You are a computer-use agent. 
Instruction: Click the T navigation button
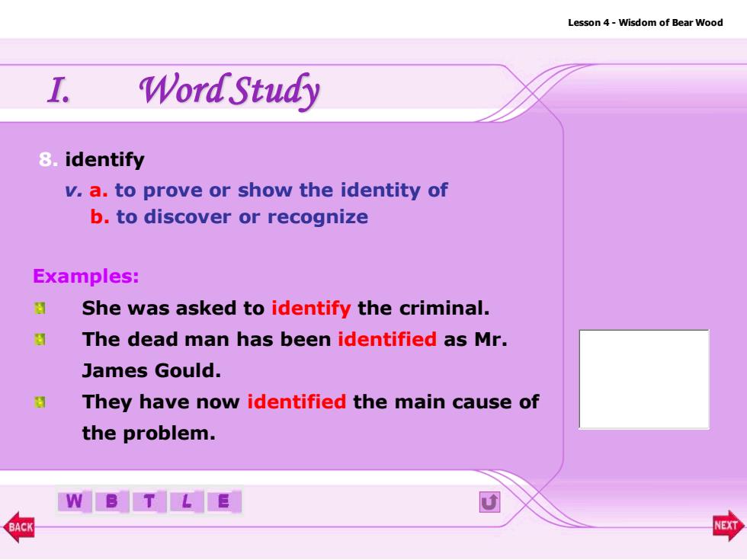[x=149, y=501]
